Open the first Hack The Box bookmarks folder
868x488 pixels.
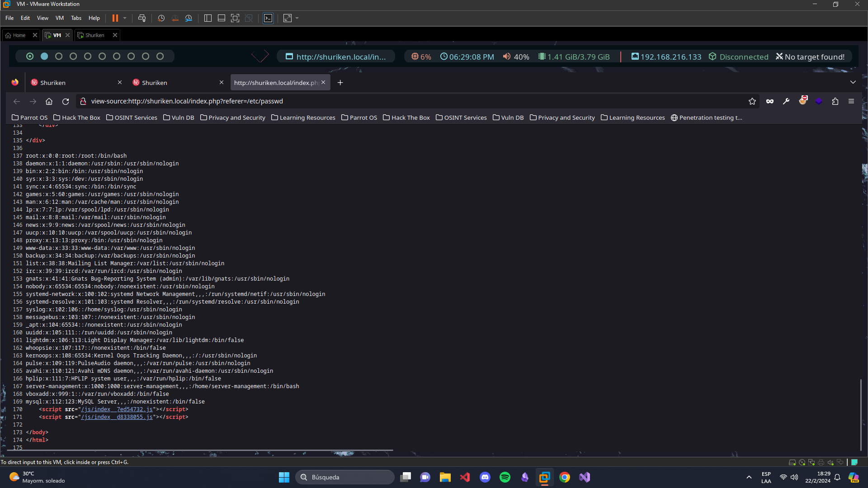77,118
